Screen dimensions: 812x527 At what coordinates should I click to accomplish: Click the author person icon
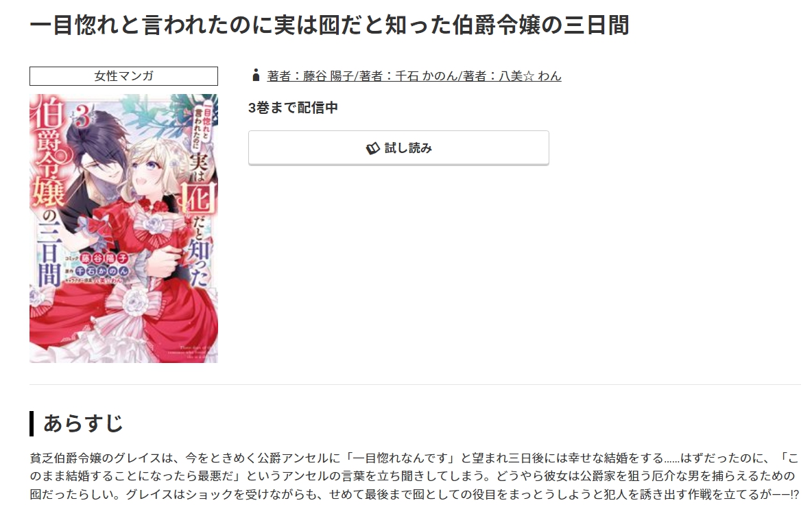(255, 75)
